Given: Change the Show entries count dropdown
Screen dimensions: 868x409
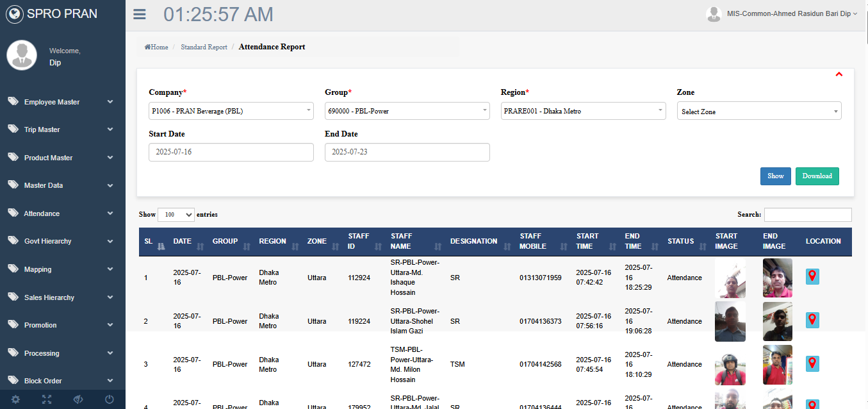Looking at the screenshot, I should coord(176,215).
